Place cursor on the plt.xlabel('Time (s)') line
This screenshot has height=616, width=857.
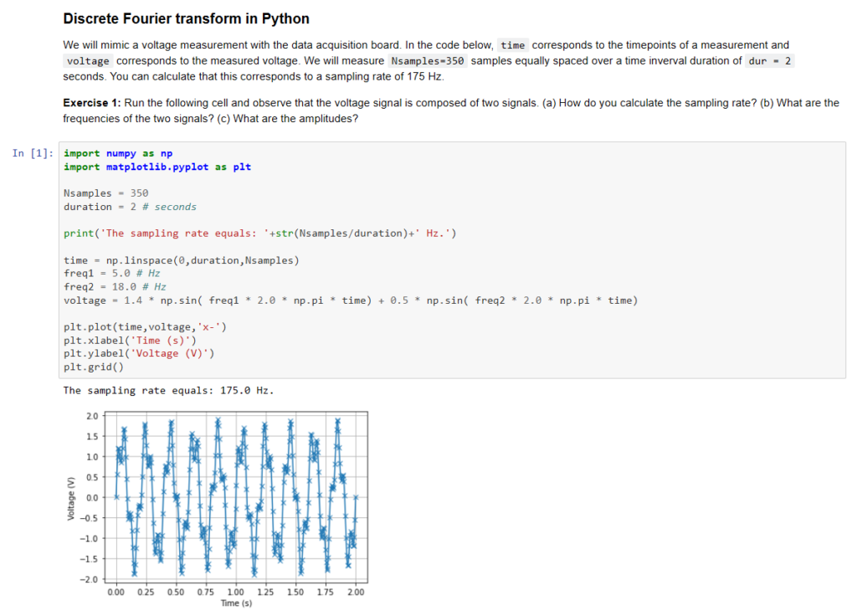(x=131, y=340)
